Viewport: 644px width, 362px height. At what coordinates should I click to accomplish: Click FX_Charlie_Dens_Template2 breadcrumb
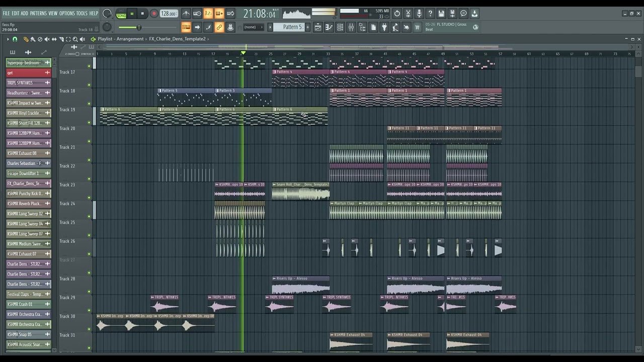click(x=177, y=39)
